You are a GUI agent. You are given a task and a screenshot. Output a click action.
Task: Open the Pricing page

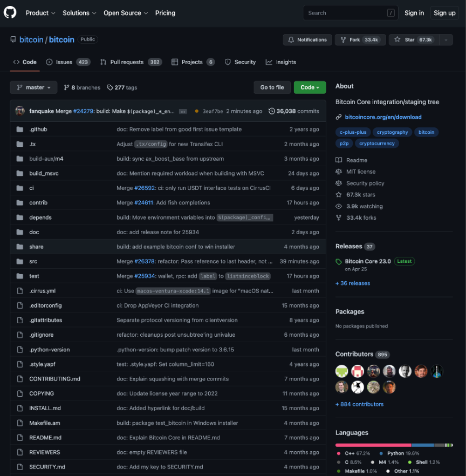[x=166, y=13]
